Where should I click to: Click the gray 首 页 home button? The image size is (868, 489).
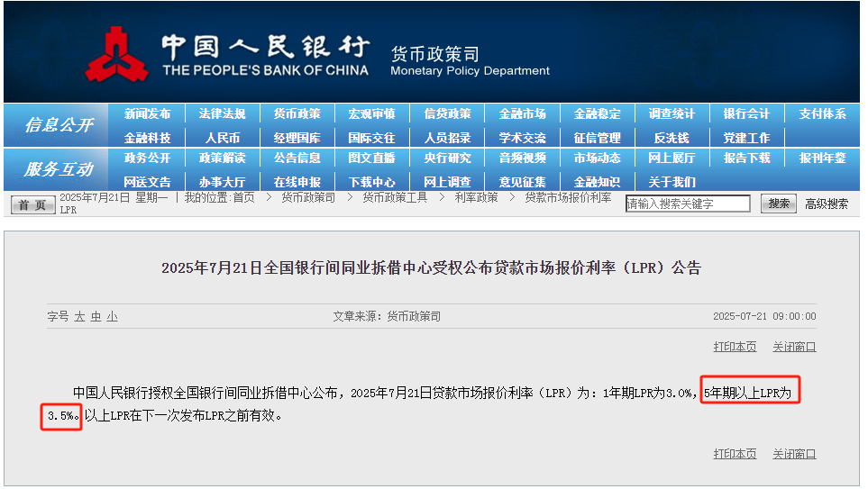coord(32,204)
